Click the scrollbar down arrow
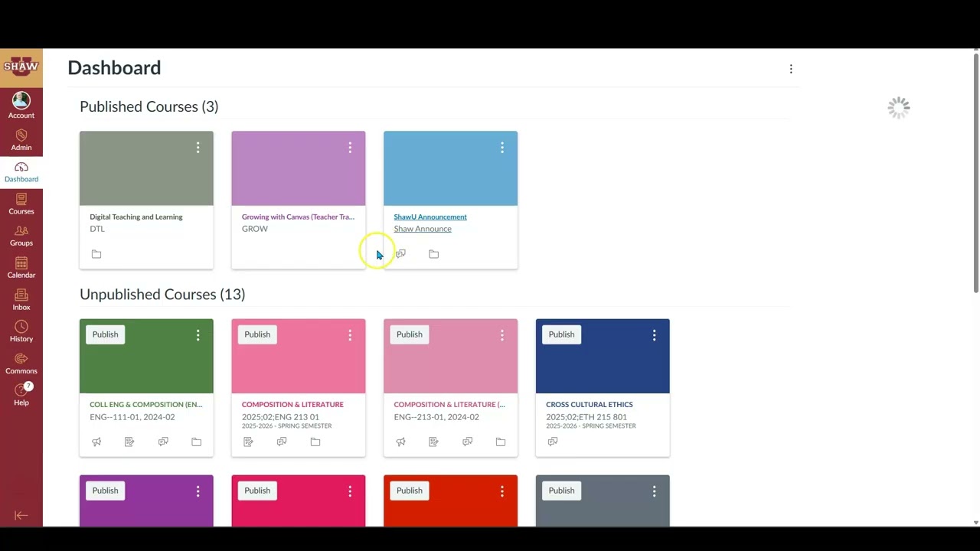Screen dimensions: 980x551 click(x=975, y=523)
